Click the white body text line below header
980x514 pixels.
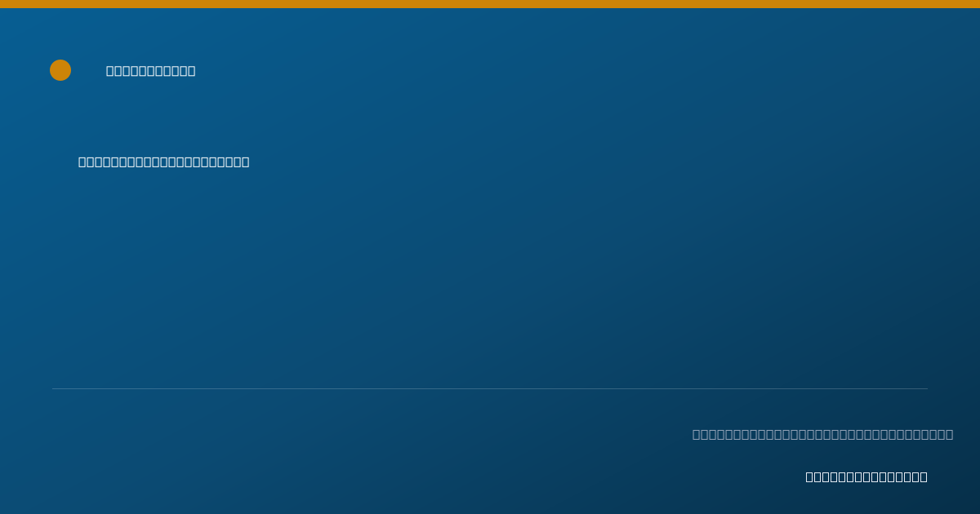[x=164, y=162]
